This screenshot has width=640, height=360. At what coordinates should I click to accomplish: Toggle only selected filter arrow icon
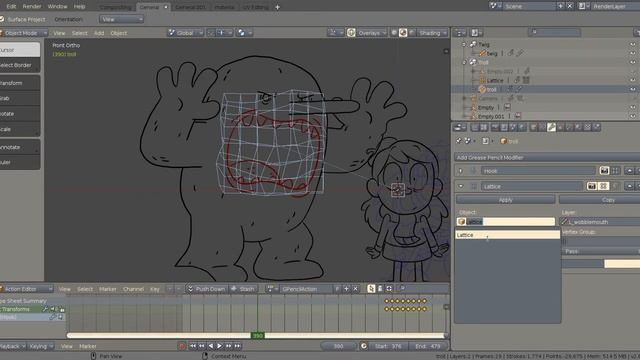coord(371,289)
